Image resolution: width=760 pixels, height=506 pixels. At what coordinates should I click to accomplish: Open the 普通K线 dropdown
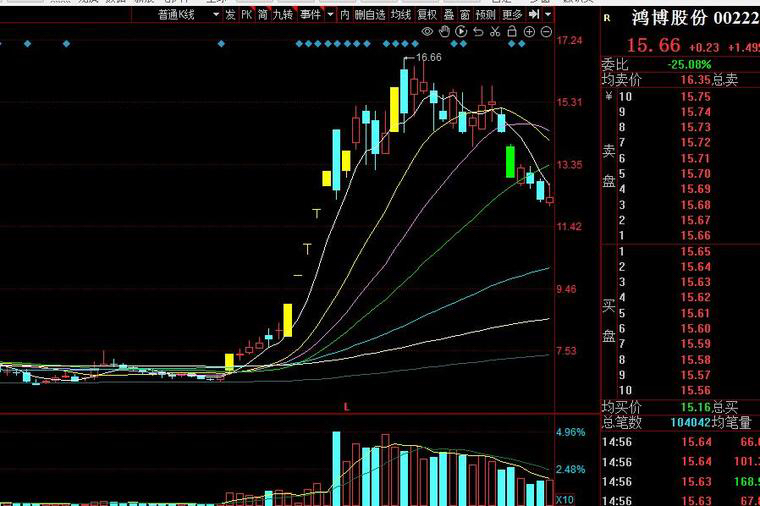[188, 15]
